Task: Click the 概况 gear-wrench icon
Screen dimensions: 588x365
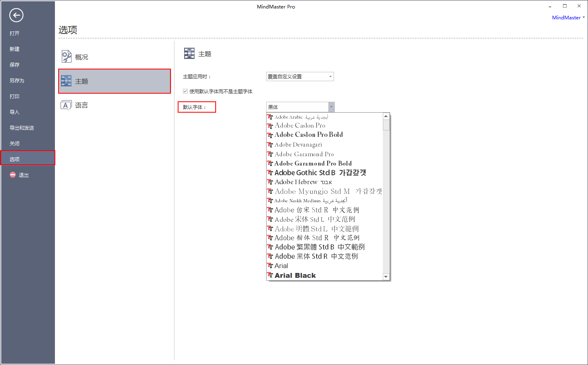Action: point(66,57)
